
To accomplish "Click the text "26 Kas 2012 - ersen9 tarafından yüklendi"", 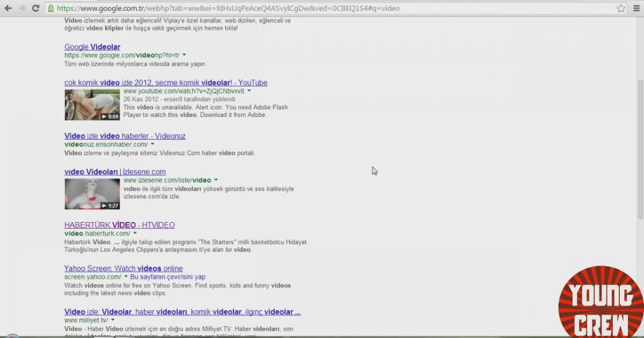I will pyautogui.click(x=179, y=99).
